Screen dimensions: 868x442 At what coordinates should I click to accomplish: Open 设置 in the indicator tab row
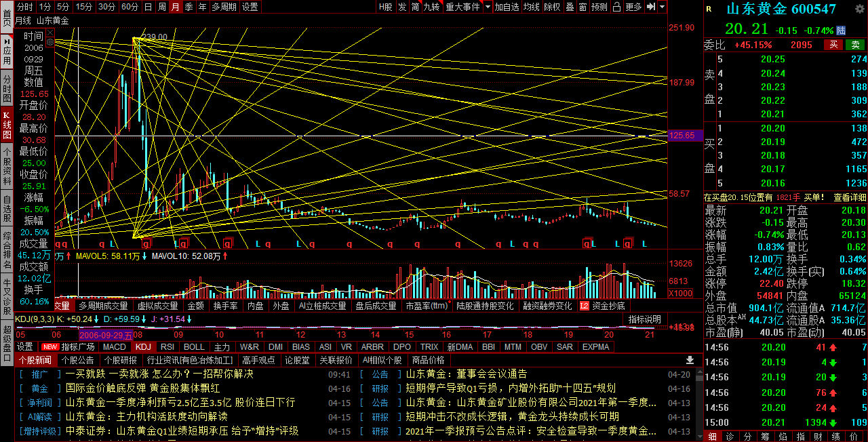25,346
